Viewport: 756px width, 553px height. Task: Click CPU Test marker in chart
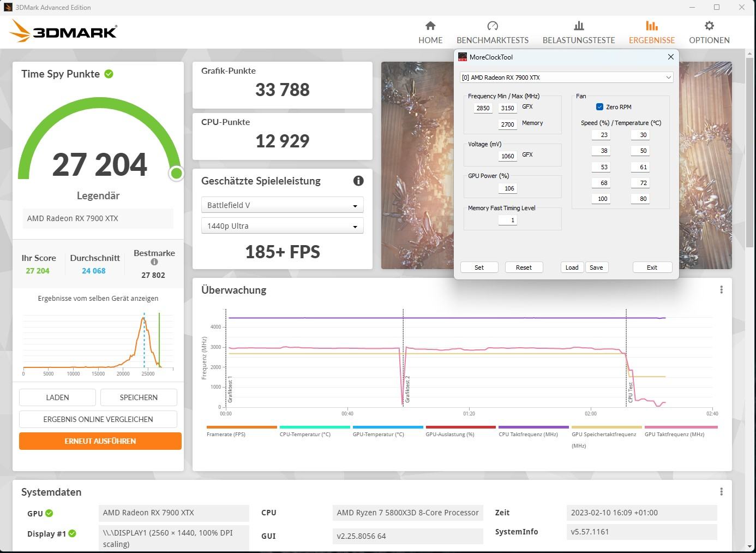(631, 393)
